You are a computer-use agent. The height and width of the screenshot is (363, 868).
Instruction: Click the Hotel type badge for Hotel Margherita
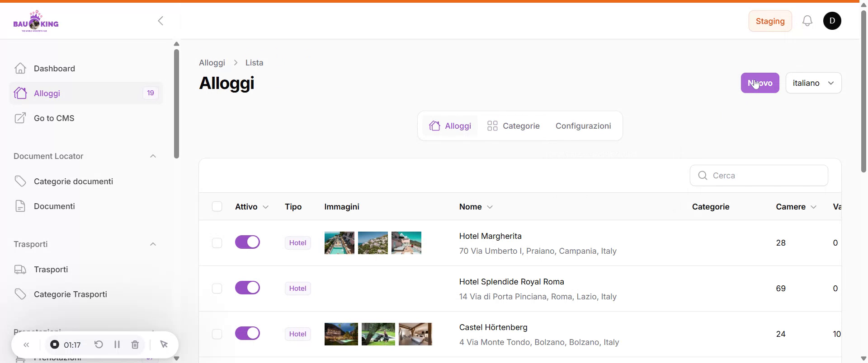coord(298,243)
